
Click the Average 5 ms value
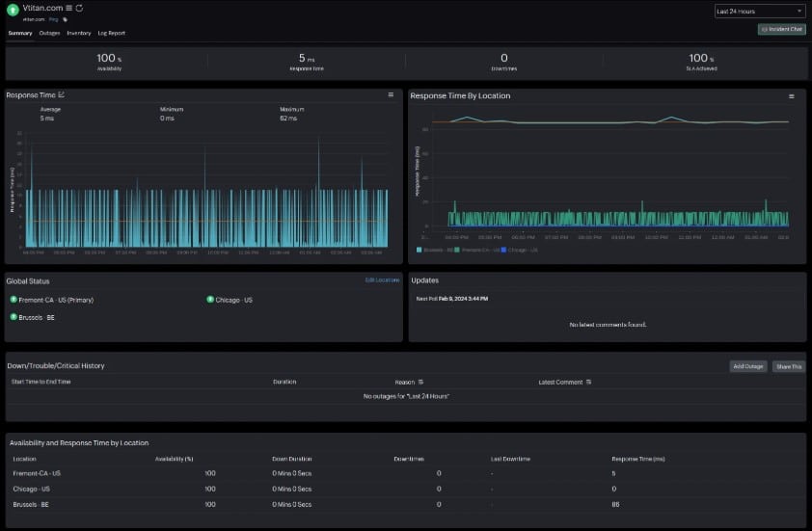[46, 119]
